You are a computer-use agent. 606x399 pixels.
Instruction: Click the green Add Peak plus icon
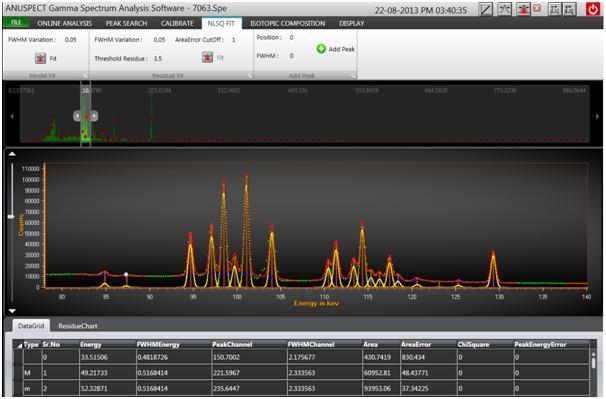321,49
